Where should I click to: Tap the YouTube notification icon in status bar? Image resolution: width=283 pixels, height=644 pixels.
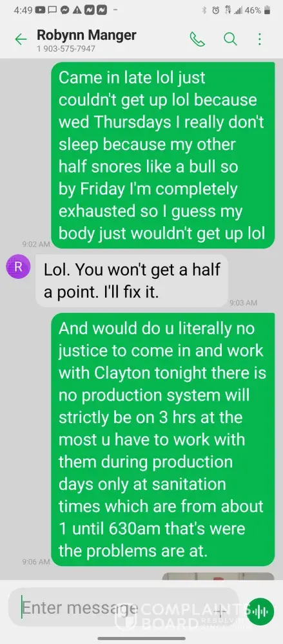coord(40,10)
